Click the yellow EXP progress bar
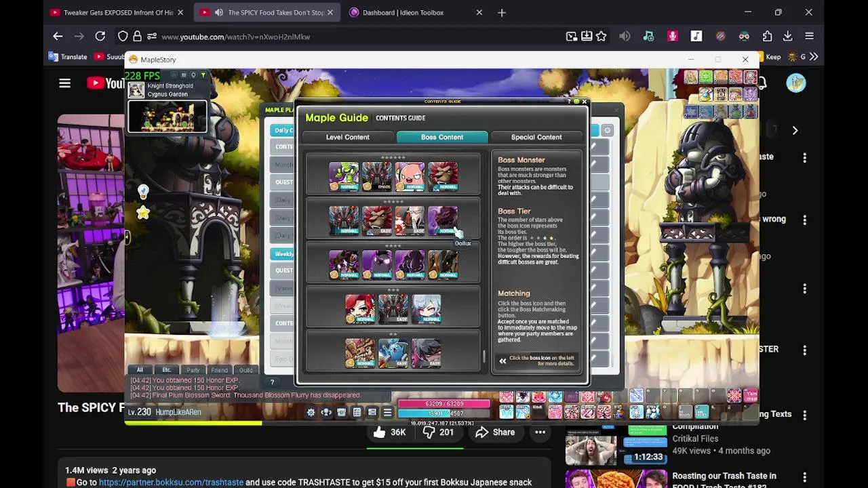This screenshot has width=868, height=488. pyautogui.click(x=194, y=424)
